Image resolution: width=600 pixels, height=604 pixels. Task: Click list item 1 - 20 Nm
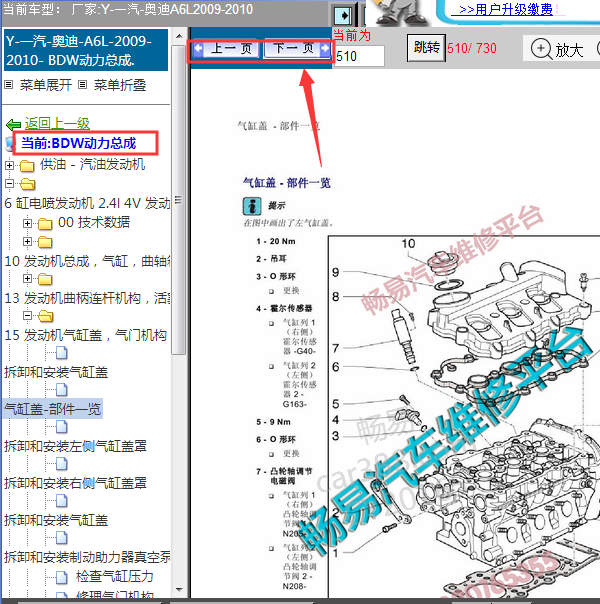coord(276,242)
